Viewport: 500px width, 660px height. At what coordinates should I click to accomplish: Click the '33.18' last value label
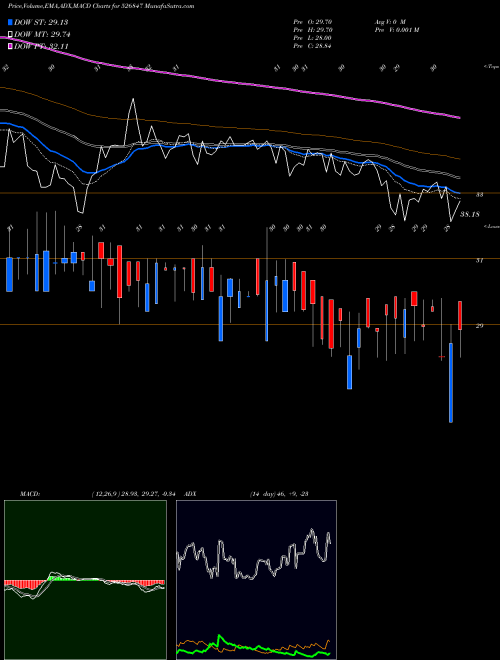point(470,214)
